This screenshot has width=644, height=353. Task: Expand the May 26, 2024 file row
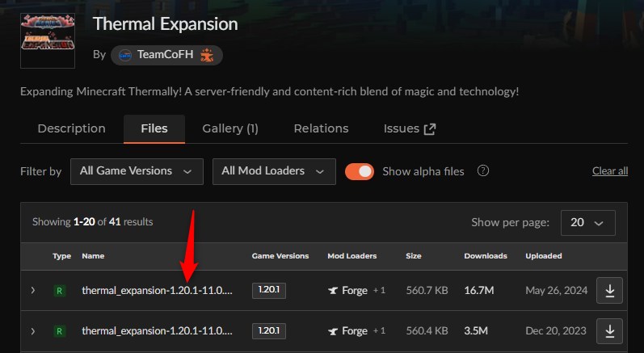point(33,291)
